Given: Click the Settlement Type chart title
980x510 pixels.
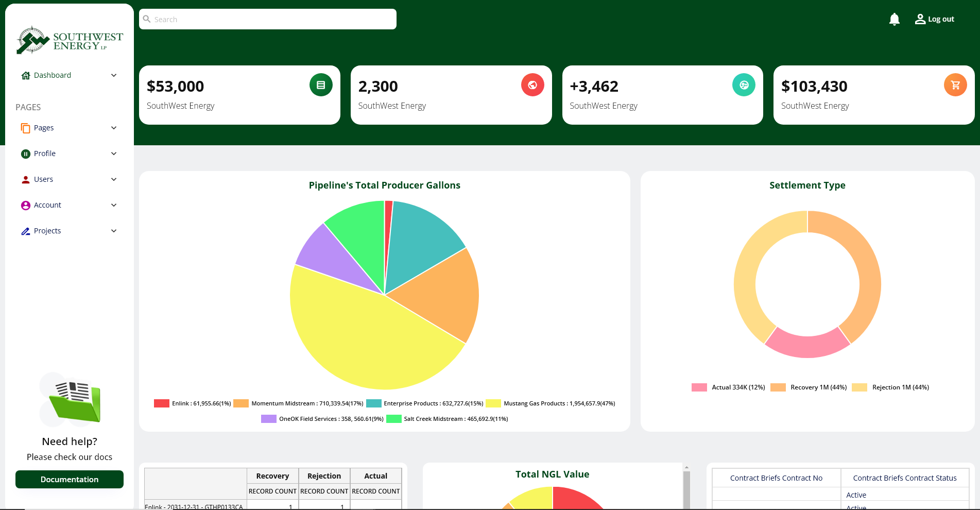Looking at the screenshot, I should pyautogui.click(x=807, y=185).
